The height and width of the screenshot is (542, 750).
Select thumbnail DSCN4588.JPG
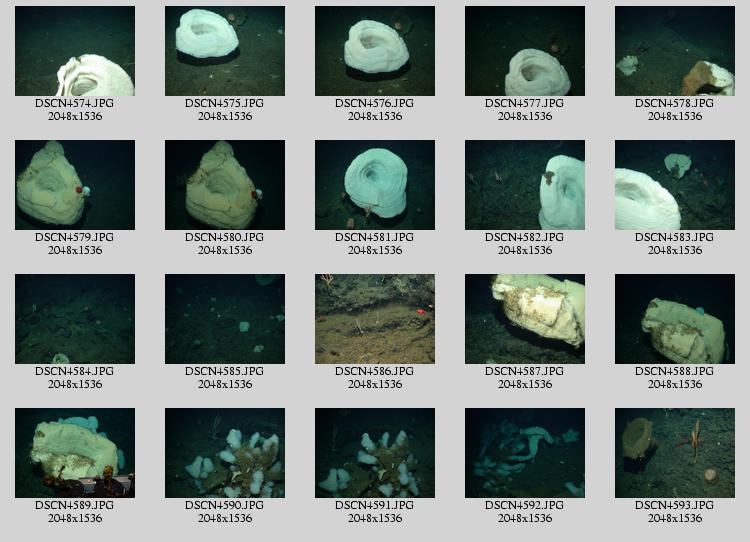pyautogui.click(x=675, y=319)
